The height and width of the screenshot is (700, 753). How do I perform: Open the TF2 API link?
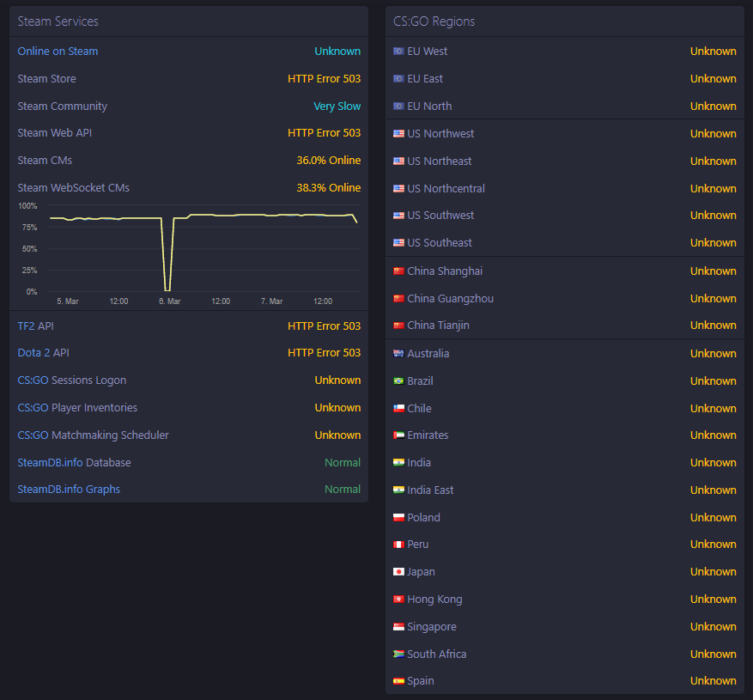coord(35,326)
